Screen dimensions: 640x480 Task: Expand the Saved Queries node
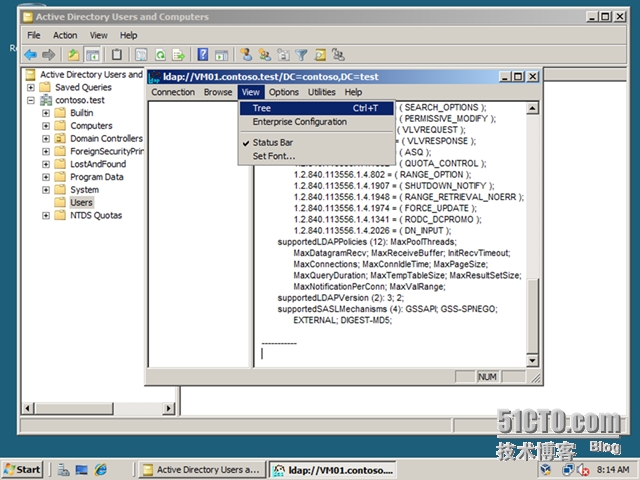pyautogui.click(x=31, y=87)
